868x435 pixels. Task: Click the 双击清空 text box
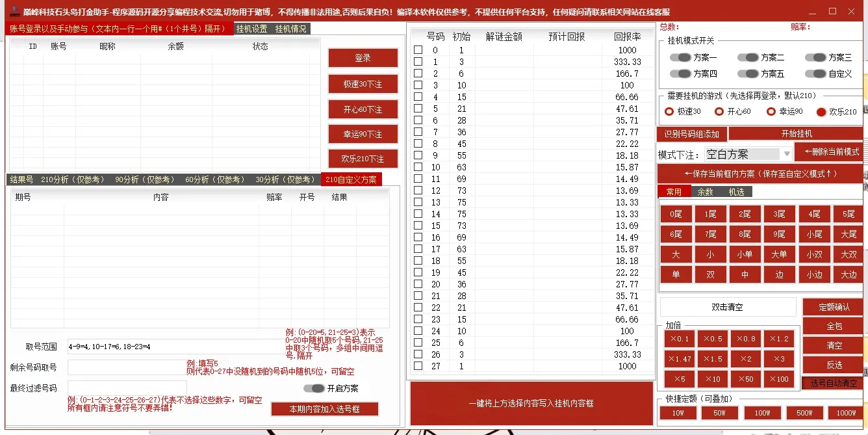click(727, 307)
